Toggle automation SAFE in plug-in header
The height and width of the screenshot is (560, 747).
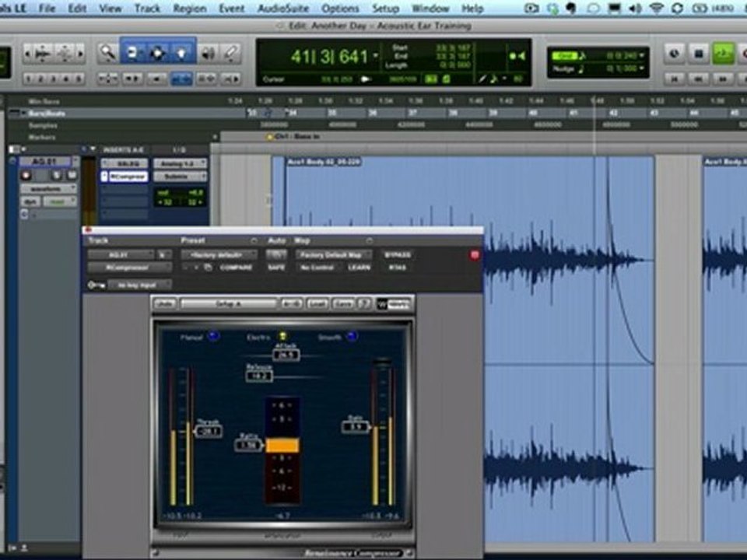click(x=276, y=268)
